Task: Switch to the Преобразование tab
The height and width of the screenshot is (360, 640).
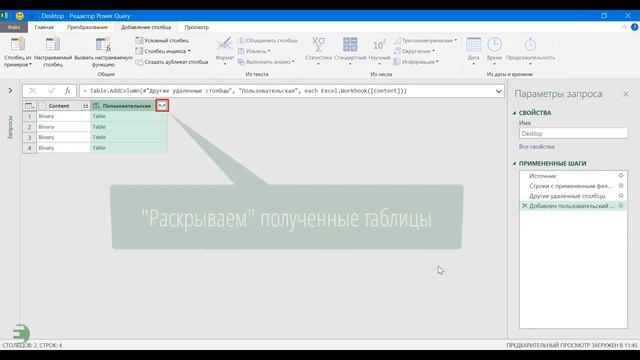Action: [x=87, y=27]
